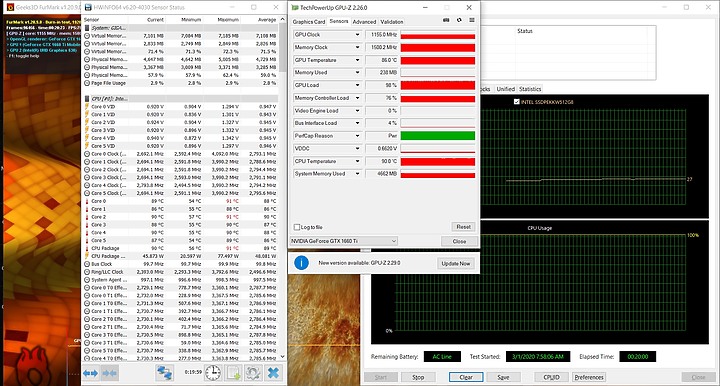Screen dimensions: 720x386
Task: Open GPU-Z hamburger menu icon
Action: (472, 20)
